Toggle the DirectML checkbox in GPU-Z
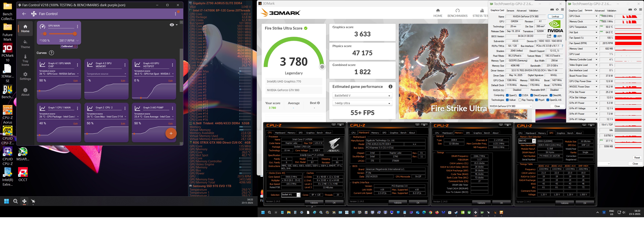644x248 pixels. (551, 95)
